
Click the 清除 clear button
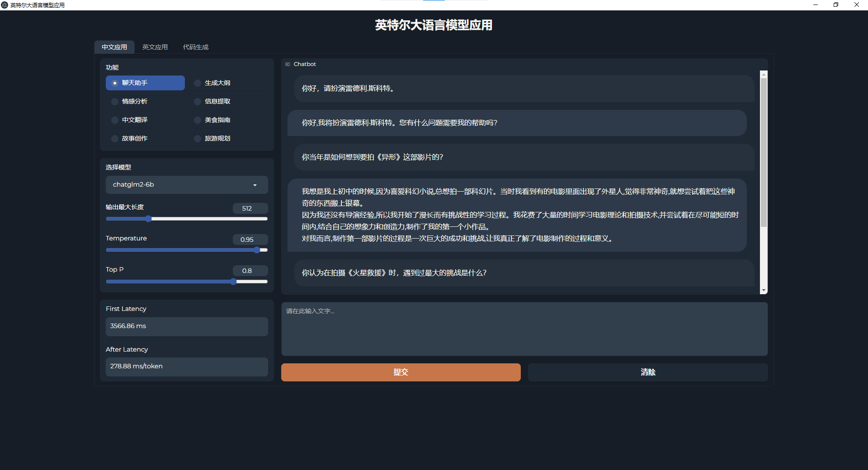coord(647,372)
